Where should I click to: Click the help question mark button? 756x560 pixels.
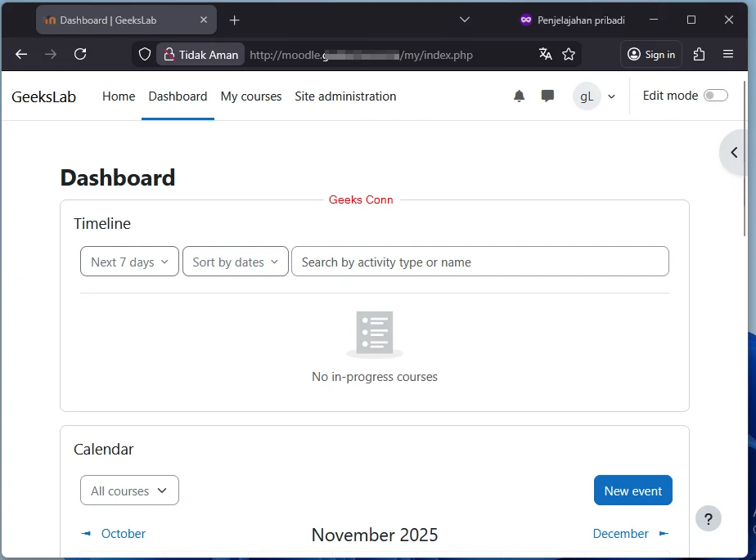pos(709,518)
